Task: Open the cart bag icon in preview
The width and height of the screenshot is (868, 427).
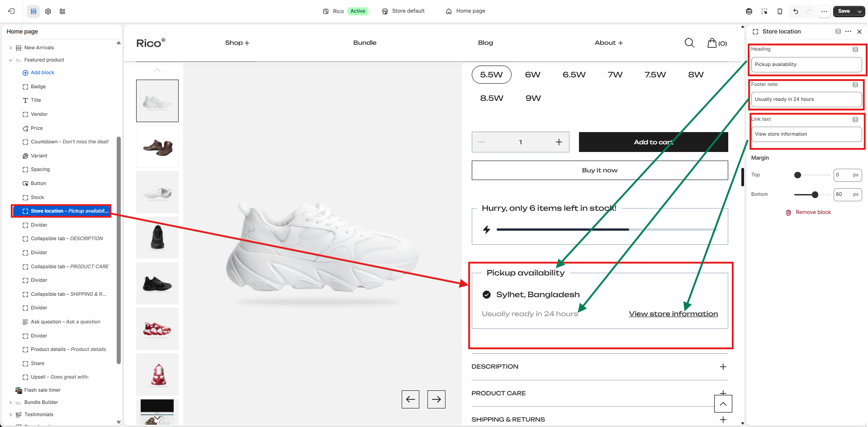Action: coord(717,43)
